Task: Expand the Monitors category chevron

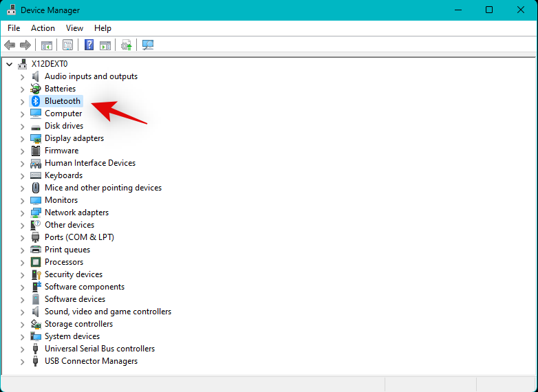Action: [x=22, y=201]
